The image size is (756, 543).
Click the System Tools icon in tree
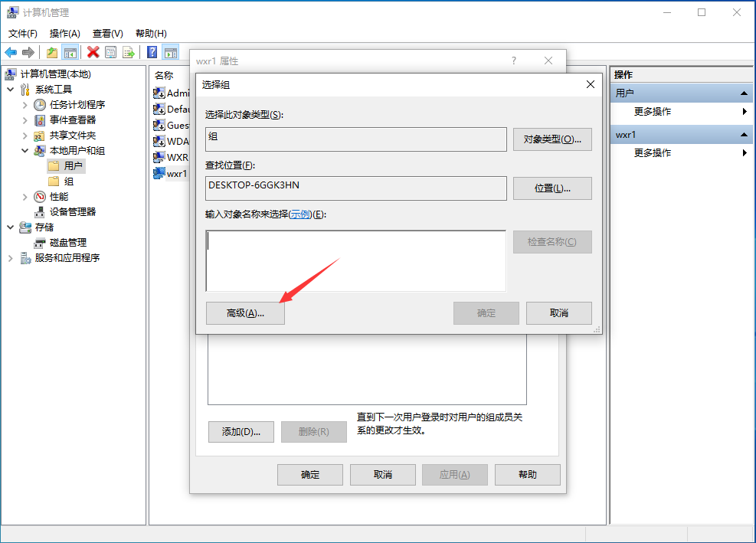pyautogui.click(x=25, y=89)
